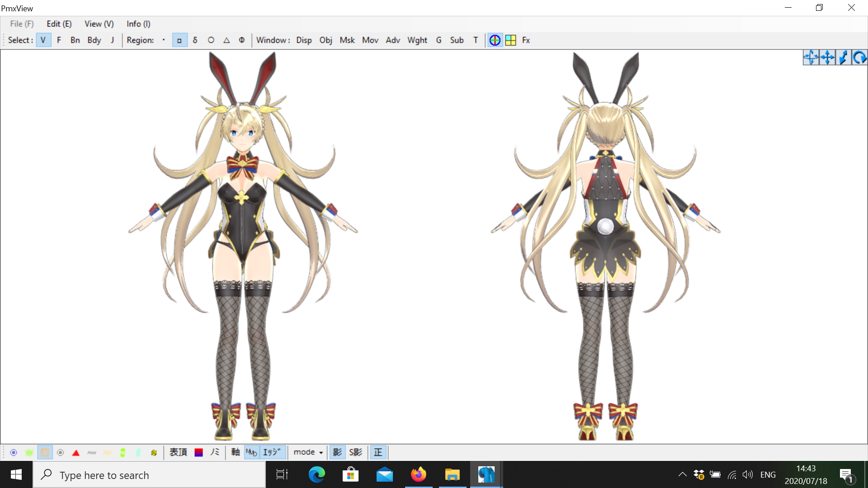This screenshot has width=868, height=488.
Task: Click the yellow four-pane view icon
Action: click(511, 40)
